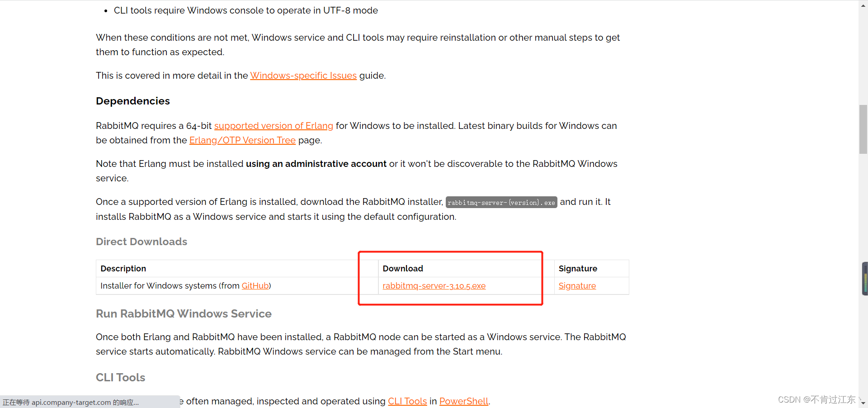This screenshot has height=408, width=868.
Task: Follow the Erlang/OTP Version Tree link
Action: pyautogui.click(x=242, y=140)
